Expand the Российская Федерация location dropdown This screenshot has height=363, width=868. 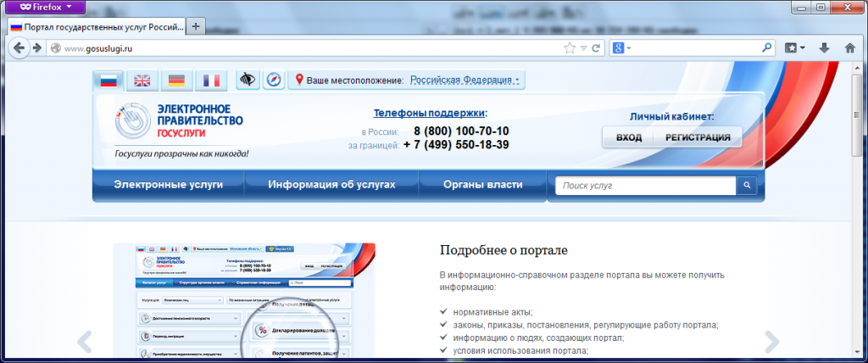(x=465, y=81)
